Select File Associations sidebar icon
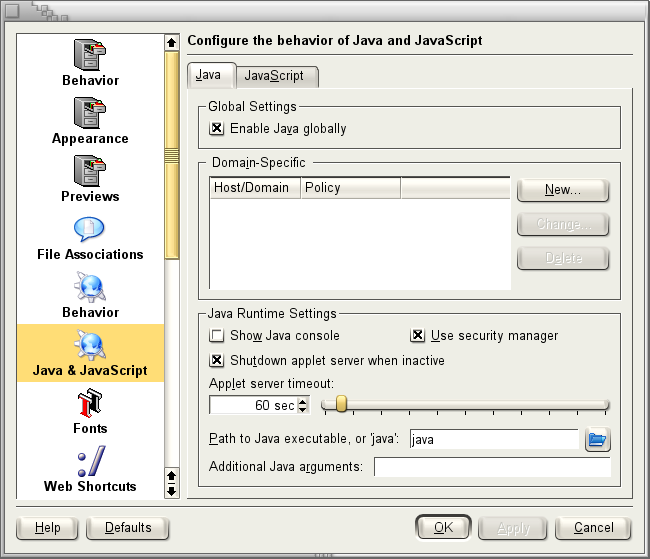The image size is (650, 559). (x=89, y=229)
